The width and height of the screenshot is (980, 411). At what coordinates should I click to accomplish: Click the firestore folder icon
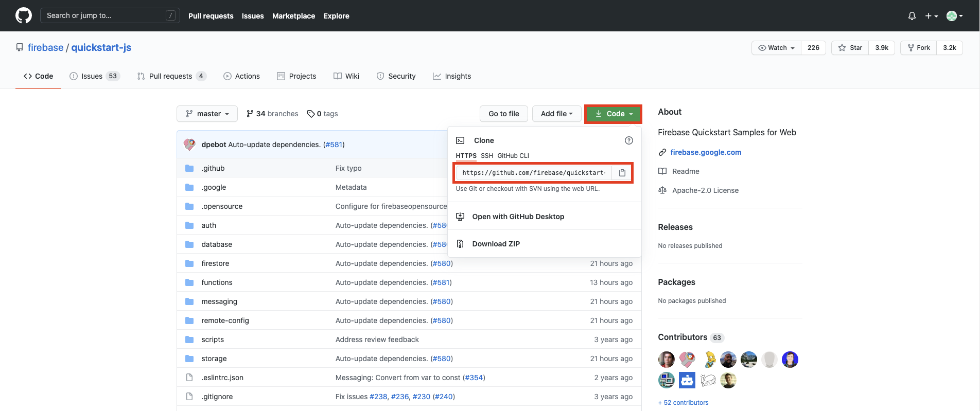tap(189, 263)
